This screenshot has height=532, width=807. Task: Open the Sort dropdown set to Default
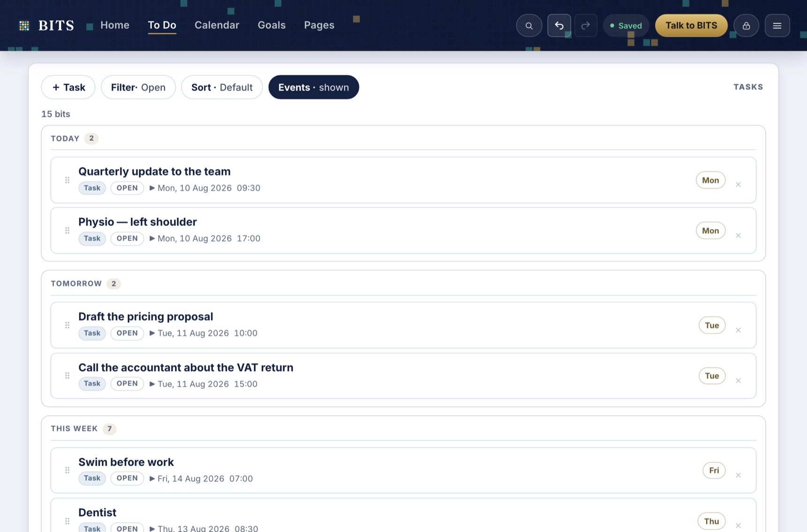[222, 87]
